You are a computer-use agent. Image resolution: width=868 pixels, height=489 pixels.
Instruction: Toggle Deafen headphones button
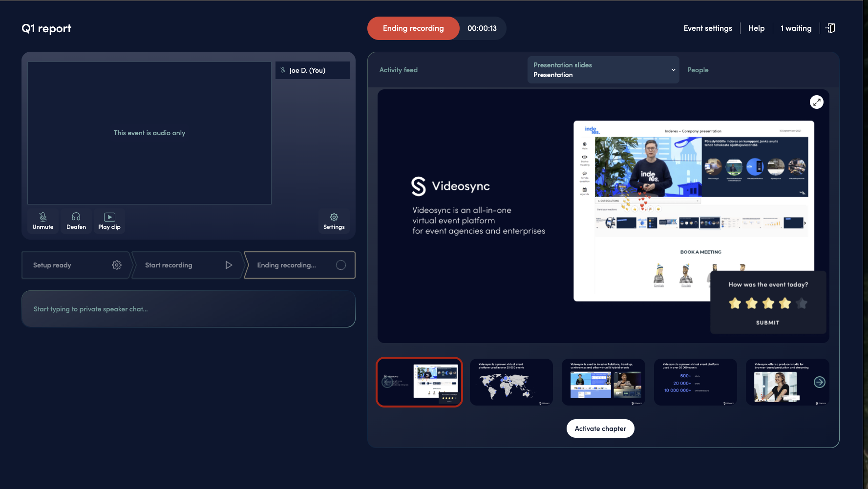pos(76,221)
